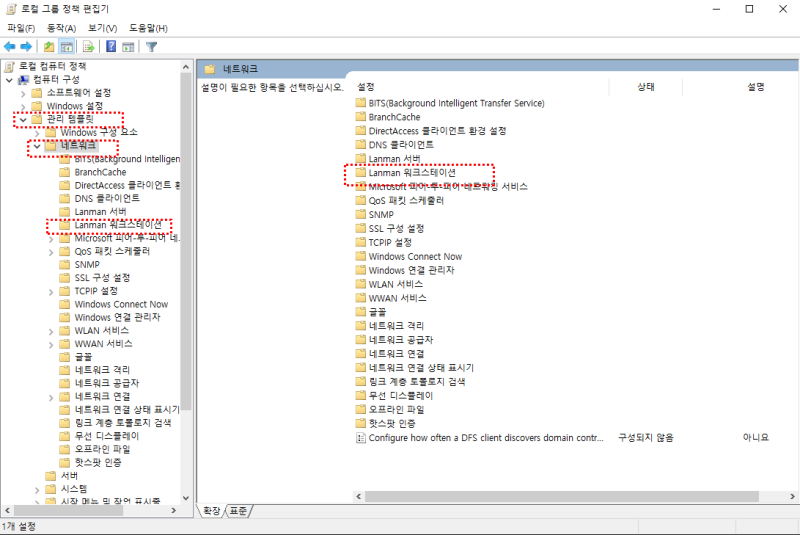Click right pane horizontal scroll-left arrow
This screenshot has height=535, width=800.
(x=359, y=496)
